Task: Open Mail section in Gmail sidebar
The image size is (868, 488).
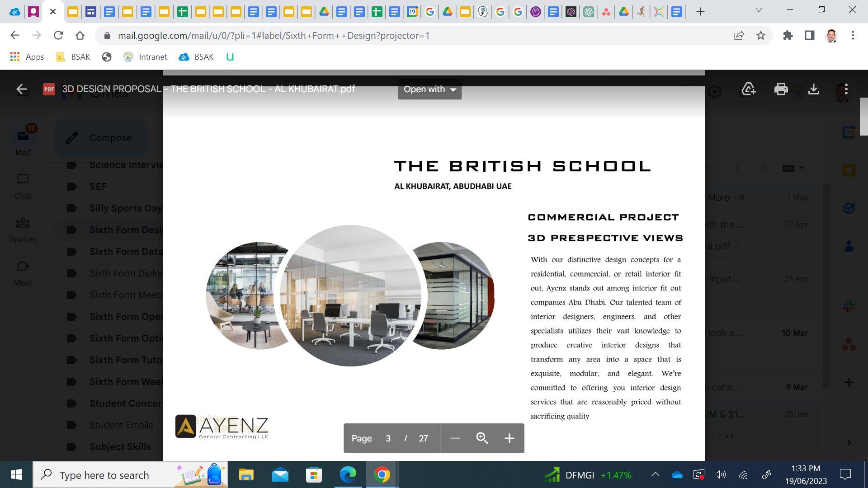Action: click(23, 141)
